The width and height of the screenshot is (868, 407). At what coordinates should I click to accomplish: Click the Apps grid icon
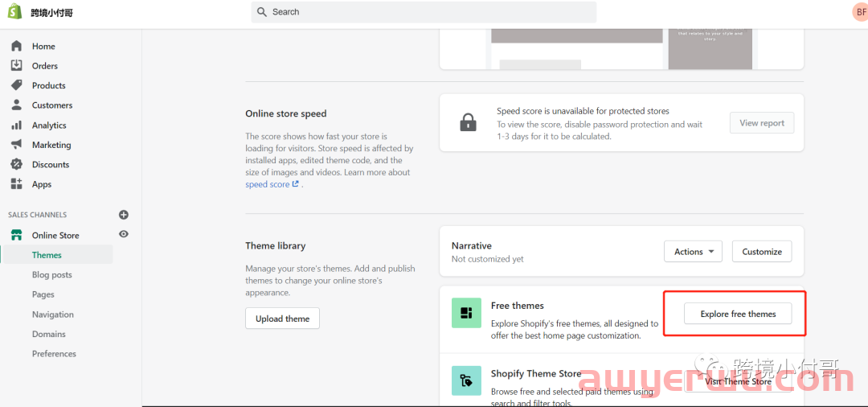click(x=17, y=184)
